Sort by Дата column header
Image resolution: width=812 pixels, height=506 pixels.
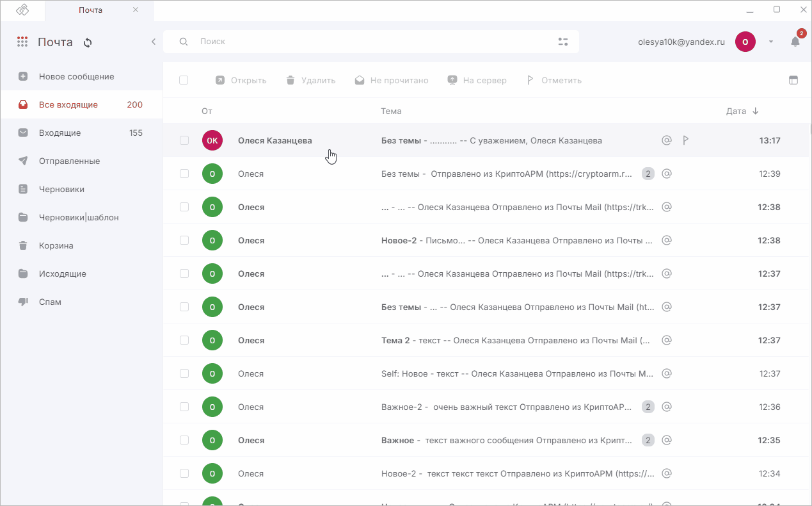742,111
